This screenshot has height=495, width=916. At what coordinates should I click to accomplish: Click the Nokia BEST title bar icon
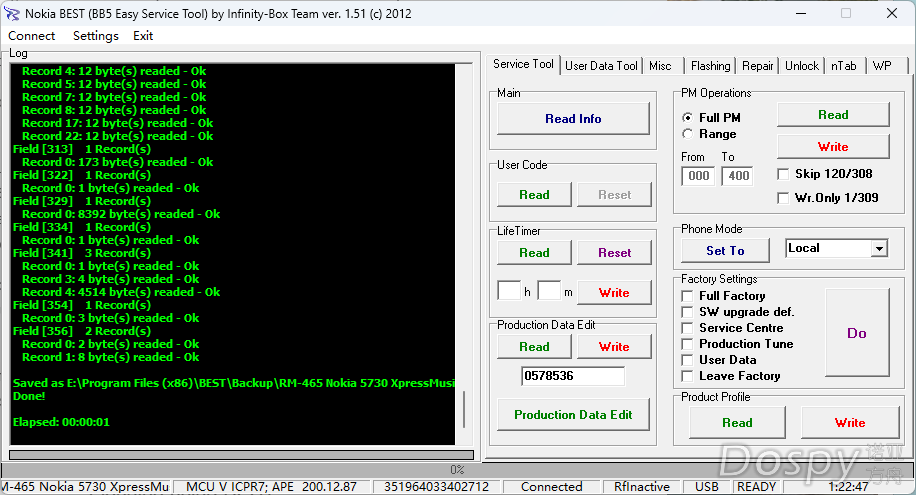tap(13, 14)
